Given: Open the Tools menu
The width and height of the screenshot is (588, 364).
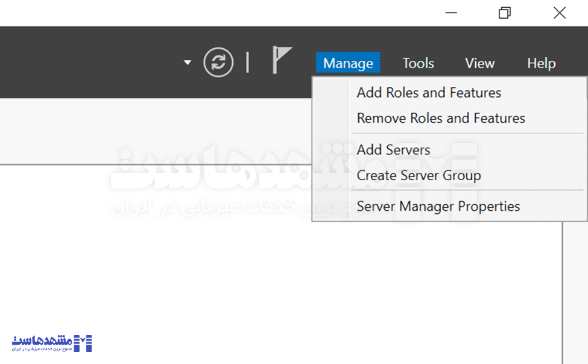Looking at the screenshot, I should click(418, 63).
